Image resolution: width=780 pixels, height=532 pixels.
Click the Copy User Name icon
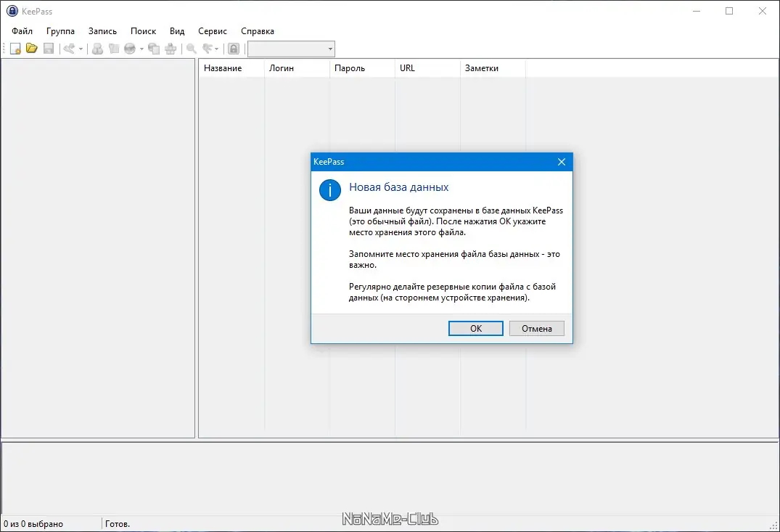[x=97, y=49]
